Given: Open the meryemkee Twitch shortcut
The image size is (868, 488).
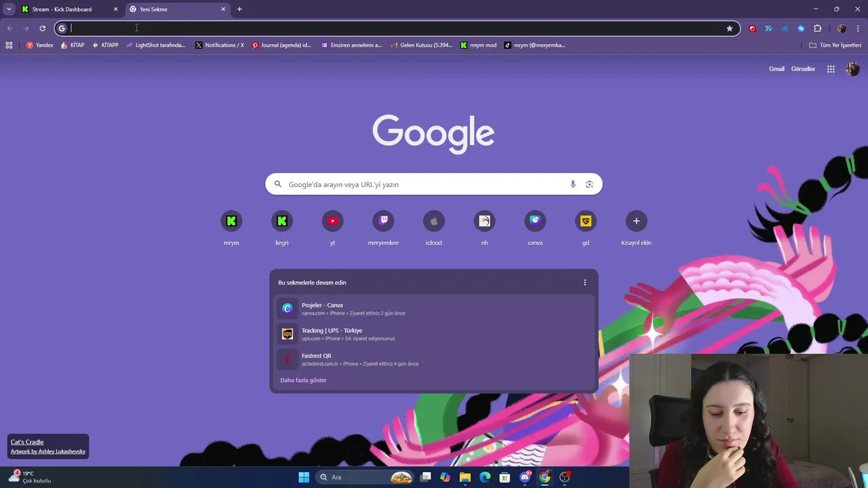Looking at the screenshot, I should tap(383, 228).
